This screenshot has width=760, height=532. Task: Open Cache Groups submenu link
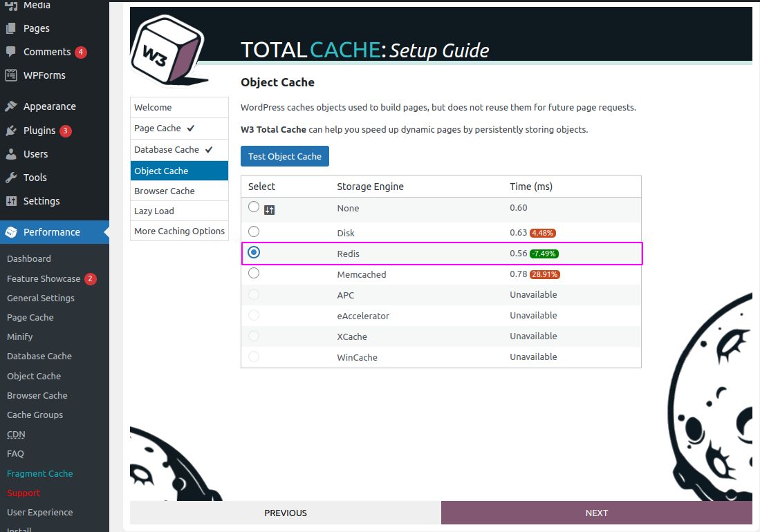click(35, 415)
